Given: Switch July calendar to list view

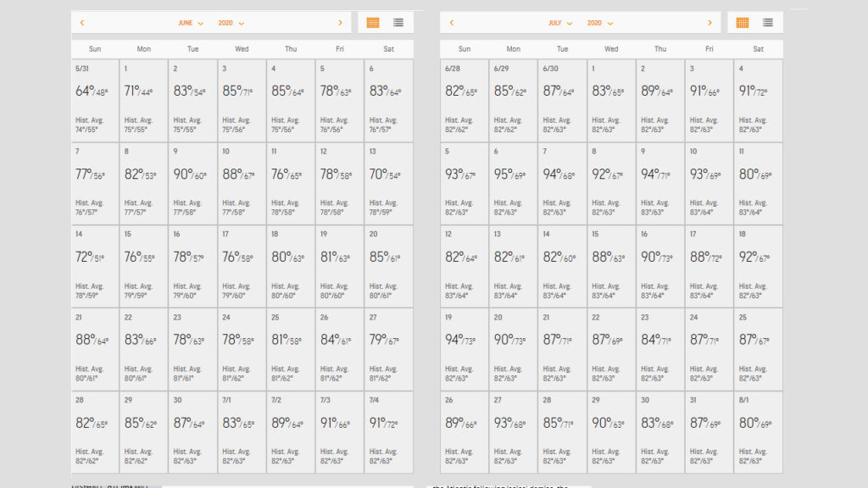Looking at the screenshot, I should pos(768,23).
